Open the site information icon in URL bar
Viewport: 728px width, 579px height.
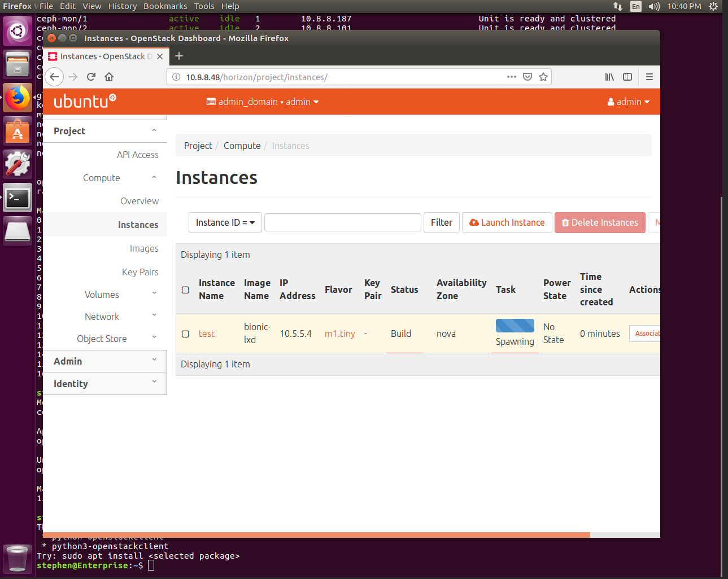[x=176, y=77]
